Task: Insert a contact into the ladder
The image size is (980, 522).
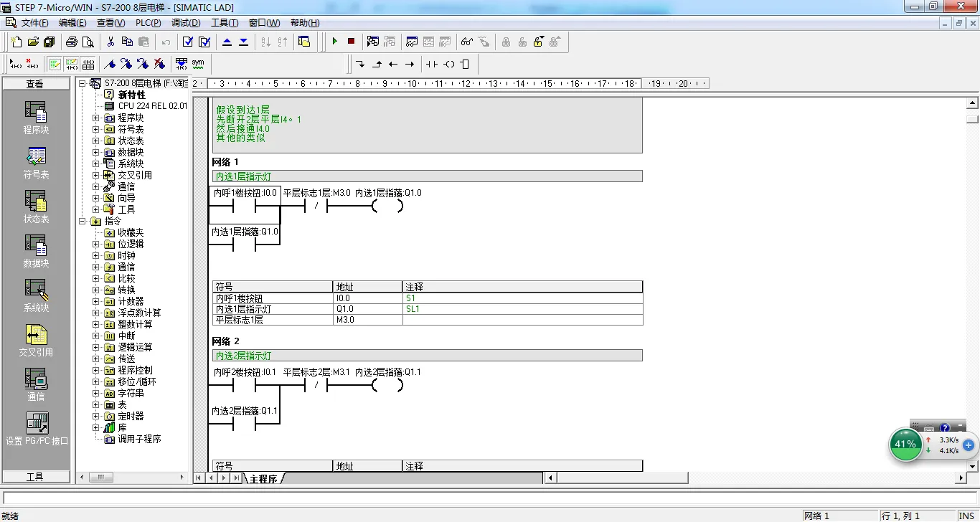Action: [431, 64]
